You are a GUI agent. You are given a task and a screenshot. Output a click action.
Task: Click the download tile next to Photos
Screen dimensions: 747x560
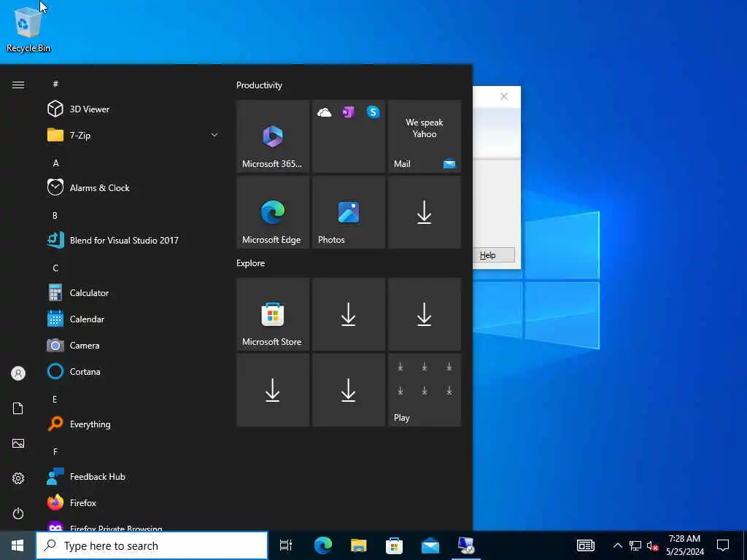(425, 212)
